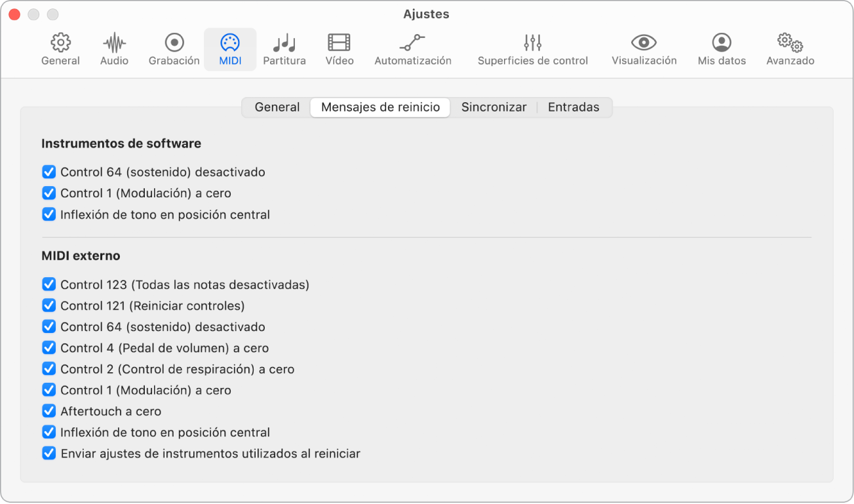
Task: Switch to the Sincronizar tab
Action: tap(494, 107)
